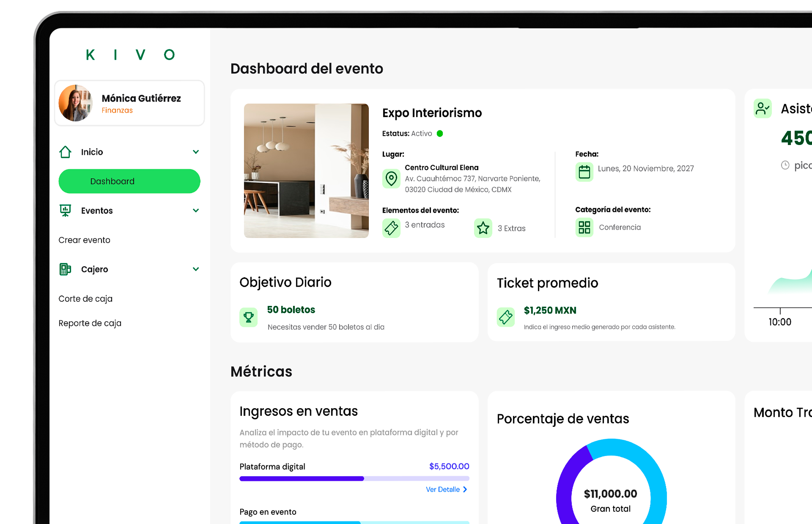Click the star icon beside 3 Extras
Image resolution: width=812 pixels, height=524 pixels.
tap(483, 228)
